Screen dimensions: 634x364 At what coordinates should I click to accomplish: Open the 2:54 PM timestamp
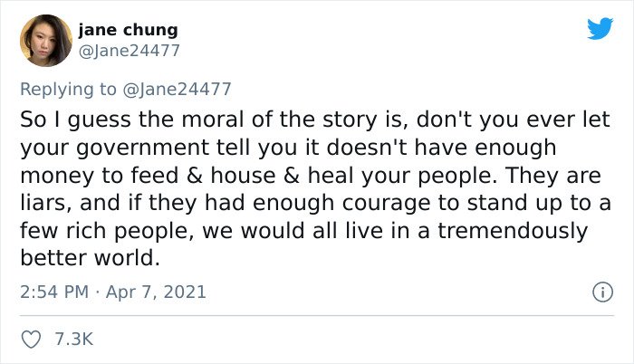[54, 292]
